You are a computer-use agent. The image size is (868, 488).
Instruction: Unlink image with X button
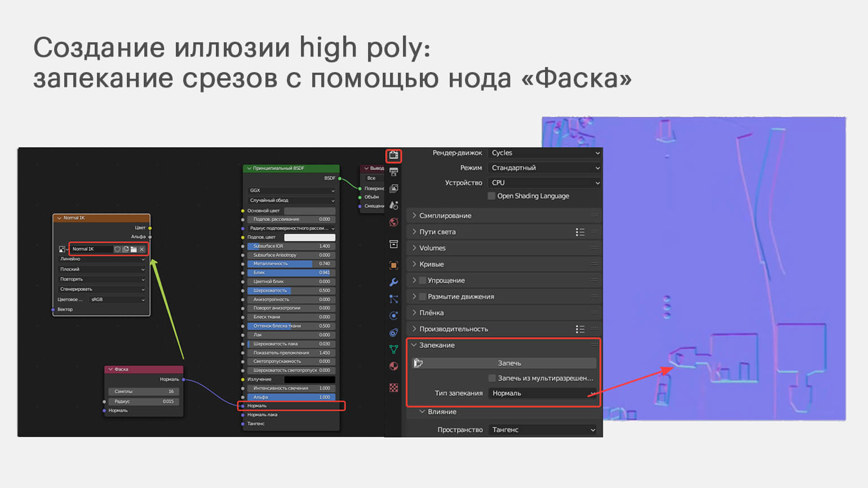pos(142,249)
